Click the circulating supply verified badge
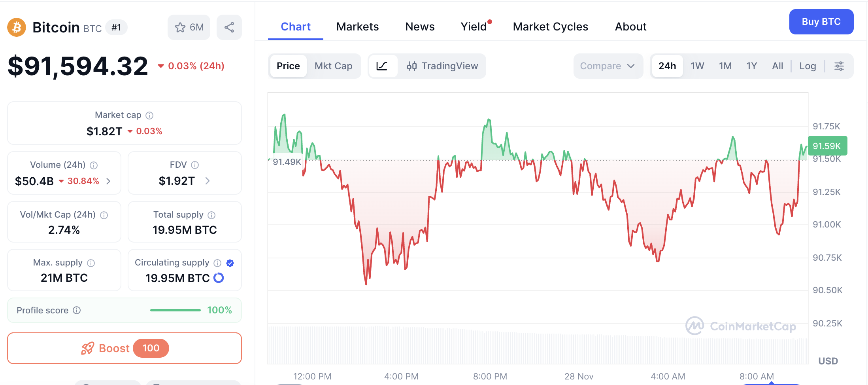The height and width of the screenshot is (385, 868). coord(230,263)
